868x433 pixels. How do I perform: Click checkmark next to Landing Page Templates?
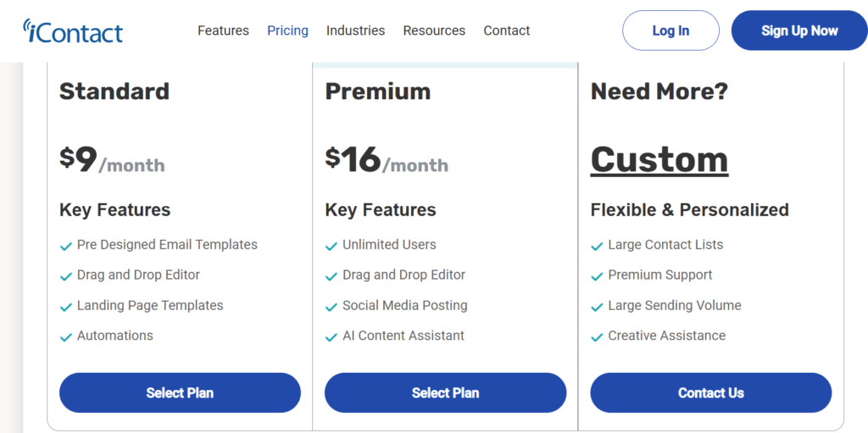point(66,307)
